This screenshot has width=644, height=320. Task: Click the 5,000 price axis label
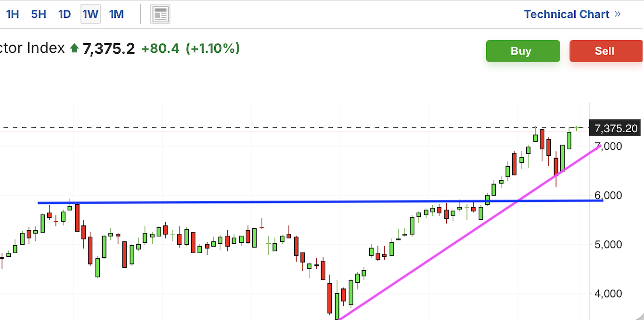coord(609,245)
